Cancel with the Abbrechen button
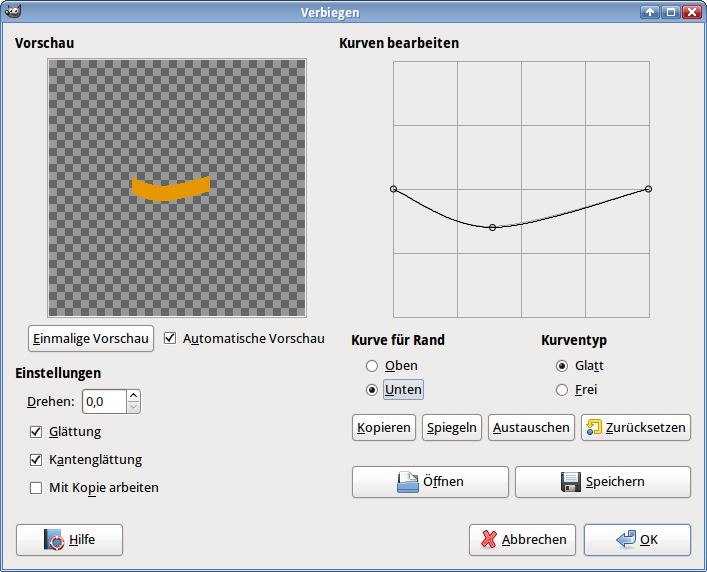707x572 pixels. pyautogui.click(x=523, y=540)
